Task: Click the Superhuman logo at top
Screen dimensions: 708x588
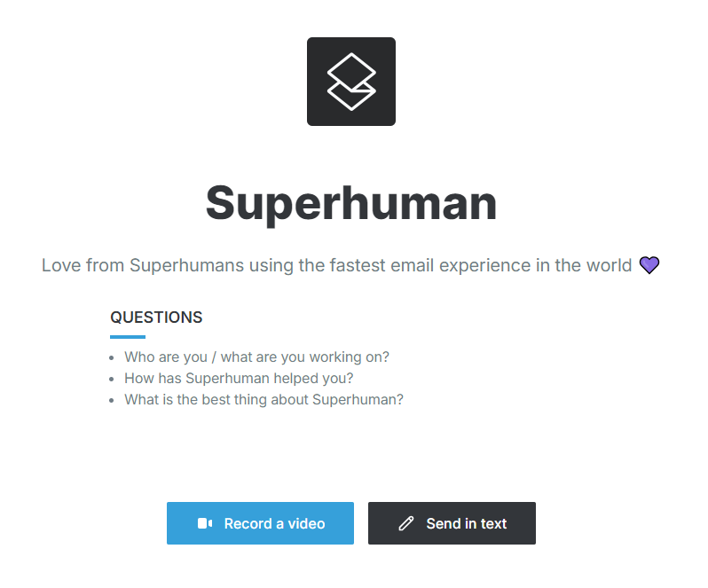Action: point(351,82)
